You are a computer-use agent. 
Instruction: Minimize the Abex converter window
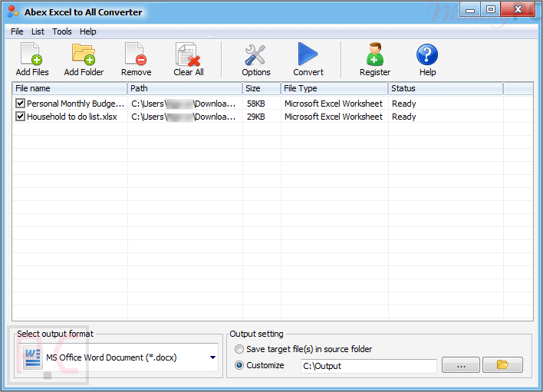point(469,10)
